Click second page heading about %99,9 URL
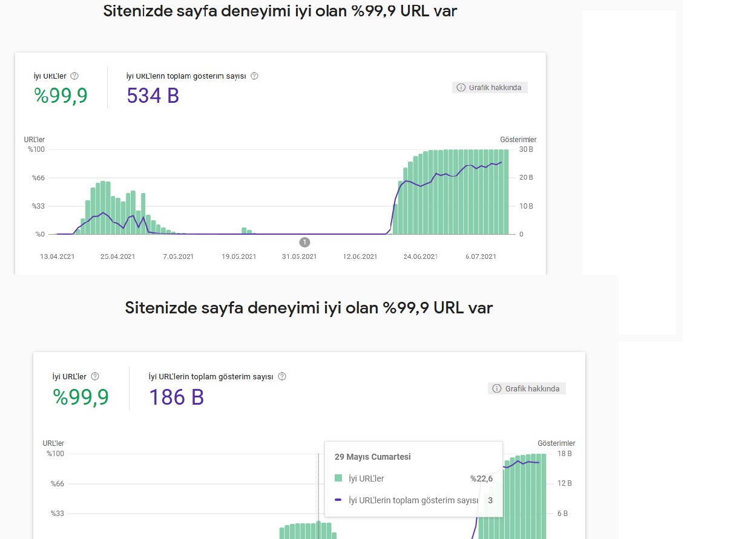The image size is (756, 539). 309,307
